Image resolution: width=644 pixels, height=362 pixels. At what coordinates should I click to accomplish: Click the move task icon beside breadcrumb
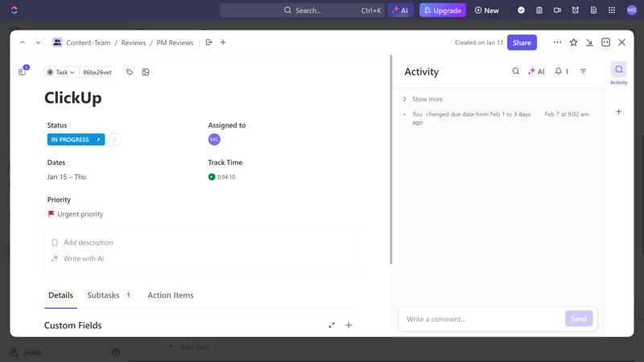[x=208, y=43]
